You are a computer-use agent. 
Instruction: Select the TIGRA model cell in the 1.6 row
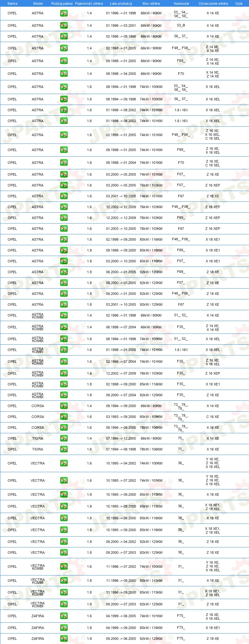(x=38, y=449)
